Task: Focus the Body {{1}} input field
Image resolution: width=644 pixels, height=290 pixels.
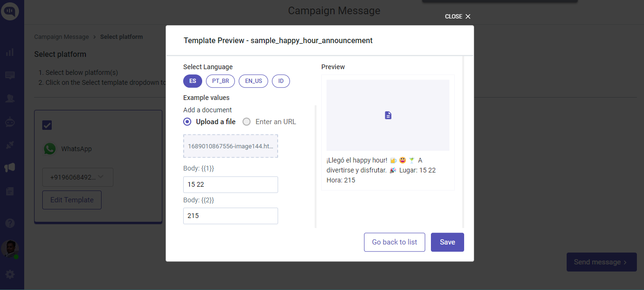Action: (231, 185)
